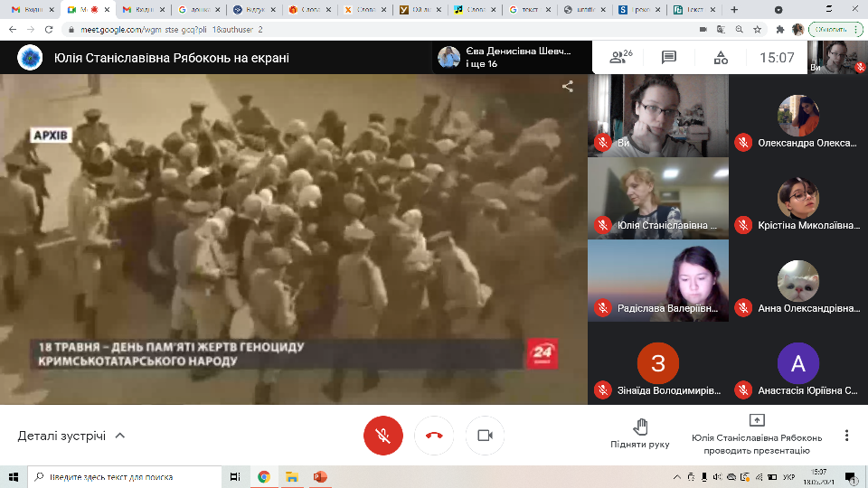
Task: Launch PowerPoint from the taskbar
Action: tap(319, 476)
